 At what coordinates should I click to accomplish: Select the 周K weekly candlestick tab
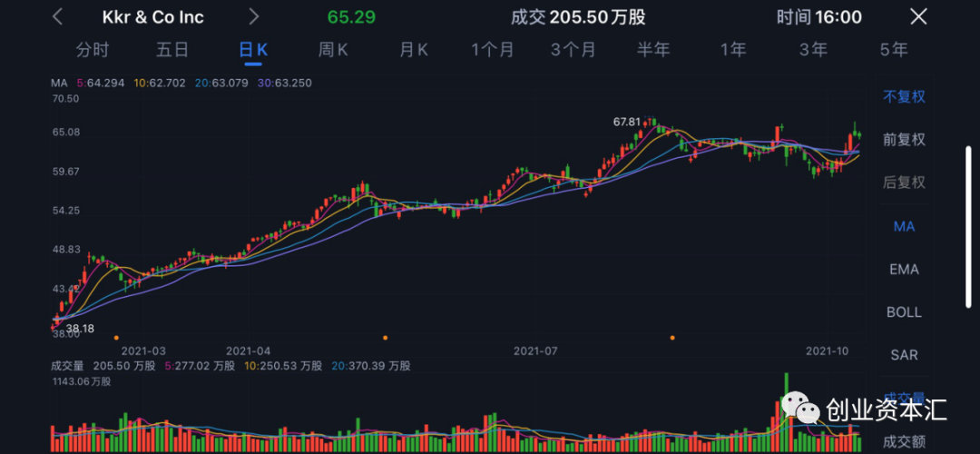[x=333, y=50]
